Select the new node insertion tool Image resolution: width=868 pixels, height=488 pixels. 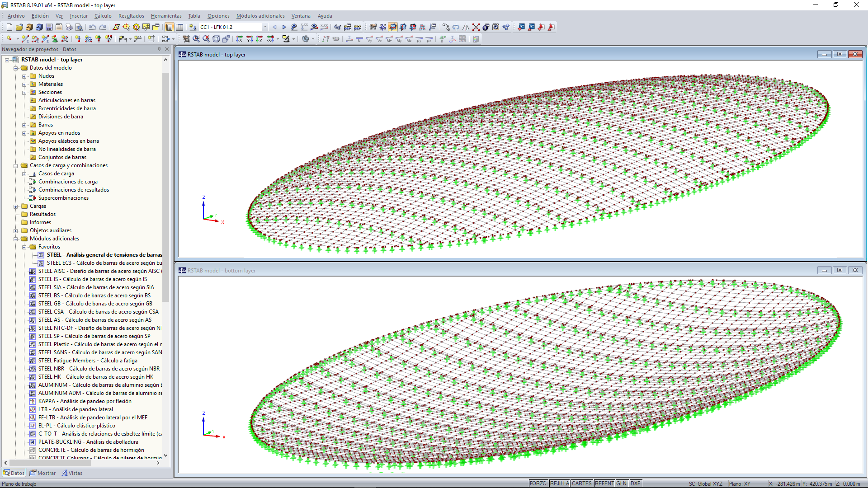9,39
